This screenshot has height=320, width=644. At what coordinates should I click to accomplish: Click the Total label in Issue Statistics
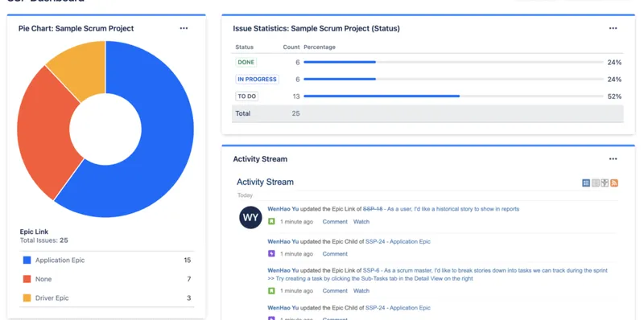[x=243, y=113]
